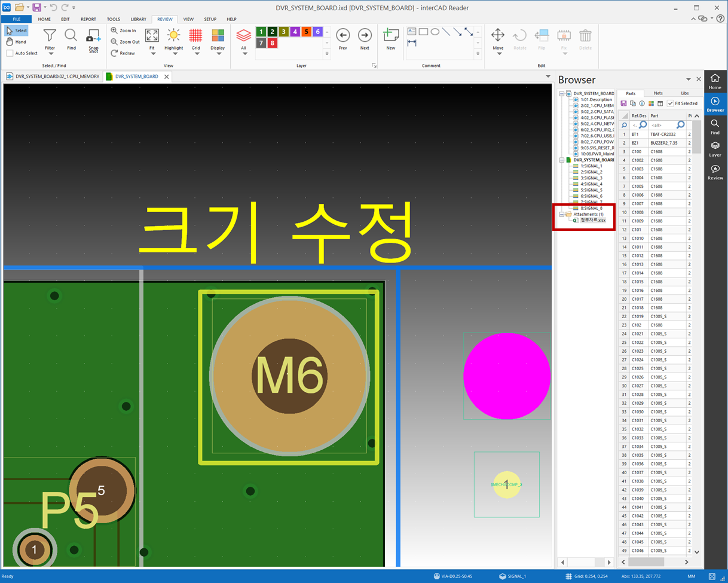Activate the Zoom In tool

(x=126, y=30)
